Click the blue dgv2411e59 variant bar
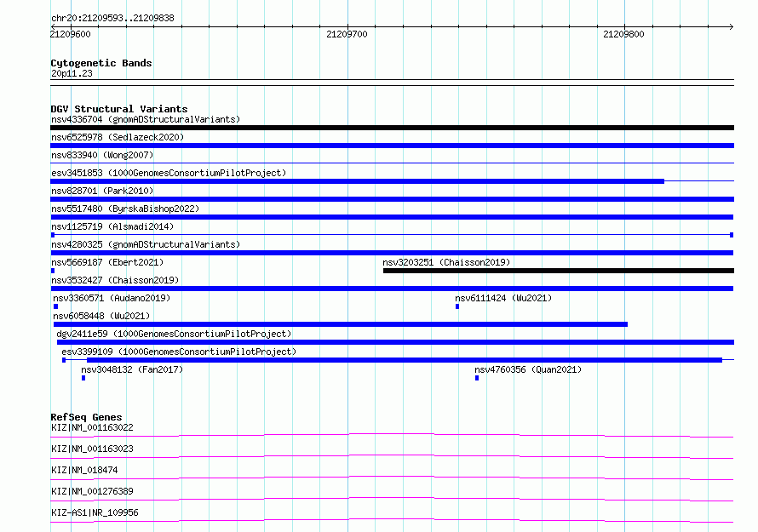The width and height of the screenshot is (758, 532). pyautogui.click(x=395, y=342)
